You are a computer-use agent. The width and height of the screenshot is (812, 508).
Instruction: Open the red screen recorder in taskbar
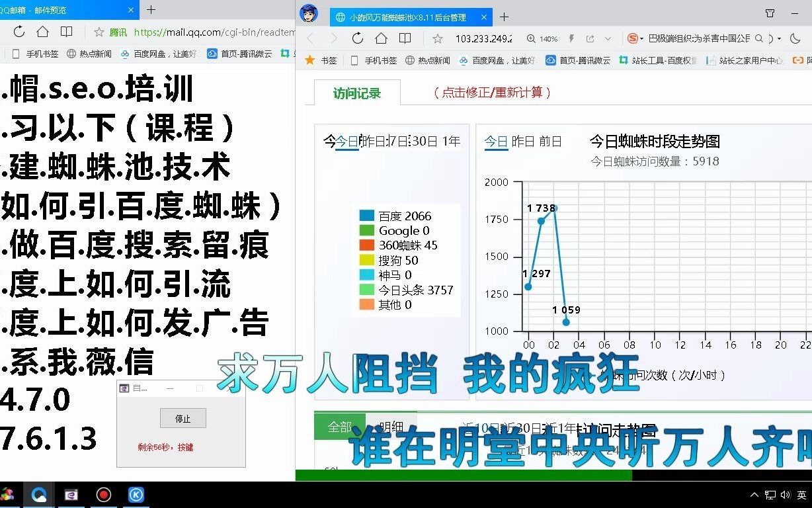click(x=103, y=495)
